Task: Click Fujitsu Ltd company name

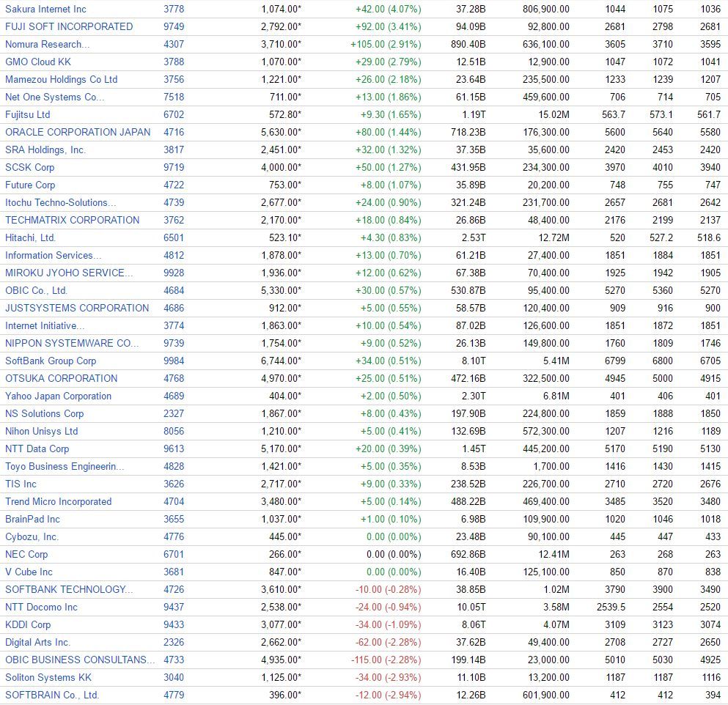Action: pyautogui.click(x=27, y=114)
